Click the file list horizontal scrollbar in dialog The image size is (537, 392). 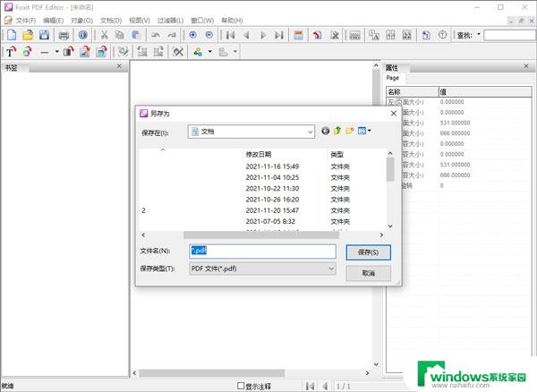(x=261, y=235)
